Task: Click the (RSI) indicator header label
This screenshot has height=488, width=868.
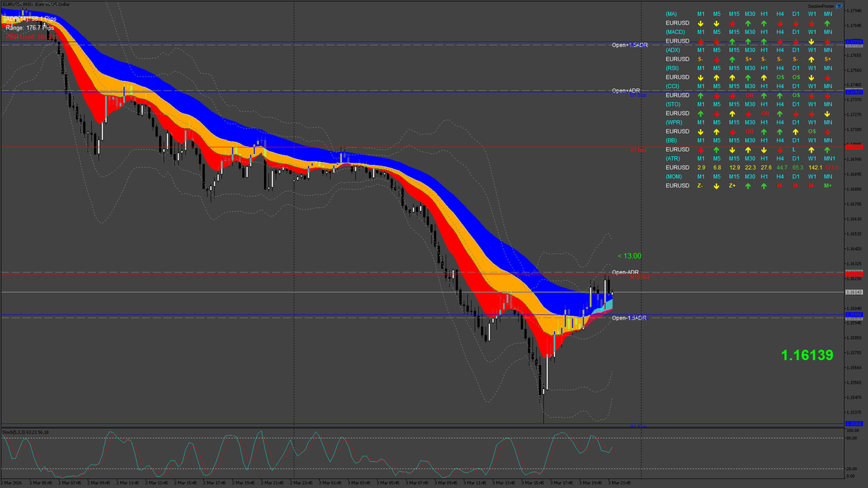Action: [x=673, y=68]
